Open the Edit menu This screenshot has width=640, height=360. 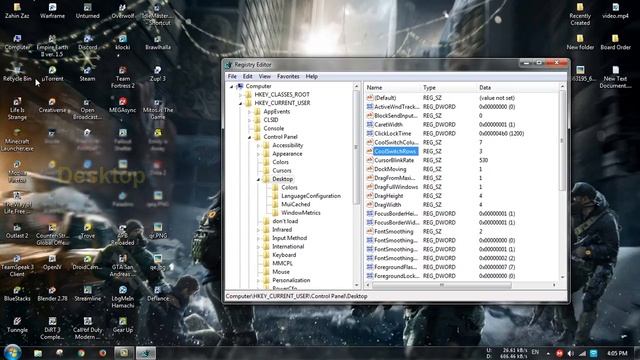247,76
